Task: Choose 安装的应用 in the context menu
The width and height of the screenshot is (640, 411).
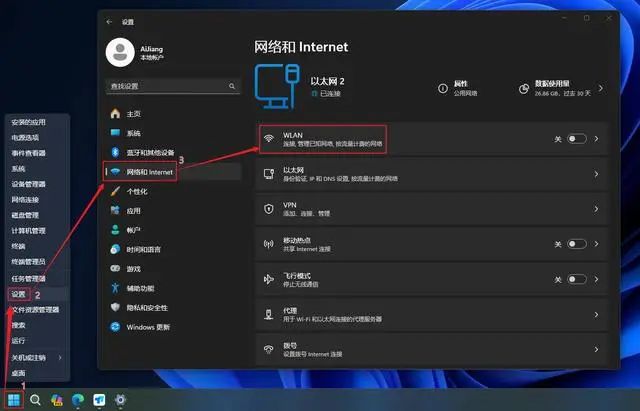Action: (x=29, y=122)
